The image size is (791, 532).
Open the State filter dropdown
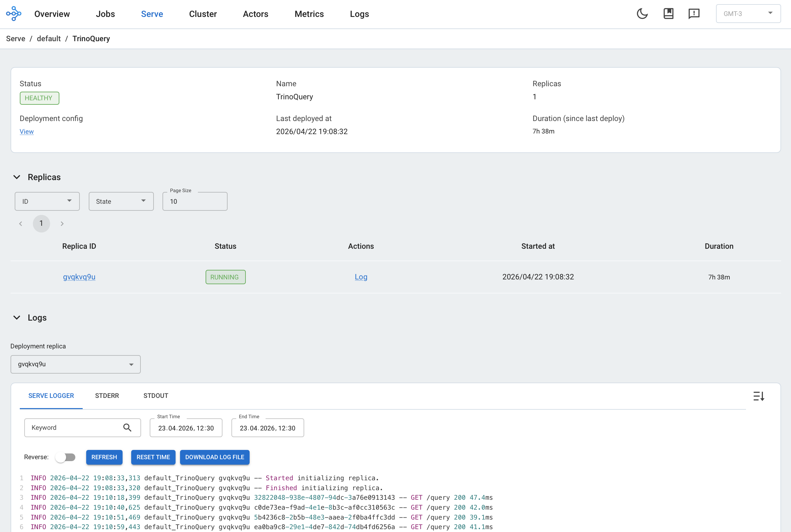[x=121, y=201]
